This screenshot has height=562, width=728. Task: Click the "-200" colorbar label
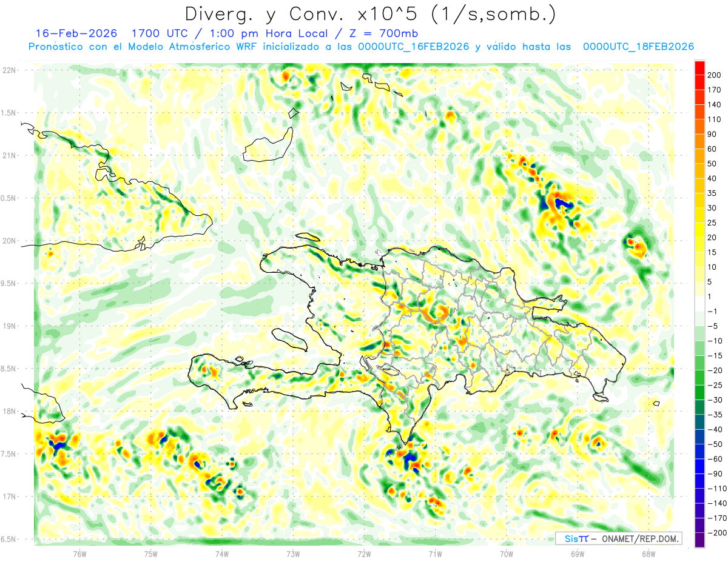tap(717, 533)
